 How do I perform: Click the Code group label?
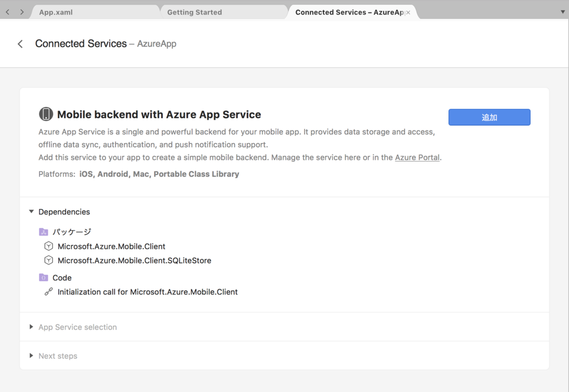click(x=62, y=278)
